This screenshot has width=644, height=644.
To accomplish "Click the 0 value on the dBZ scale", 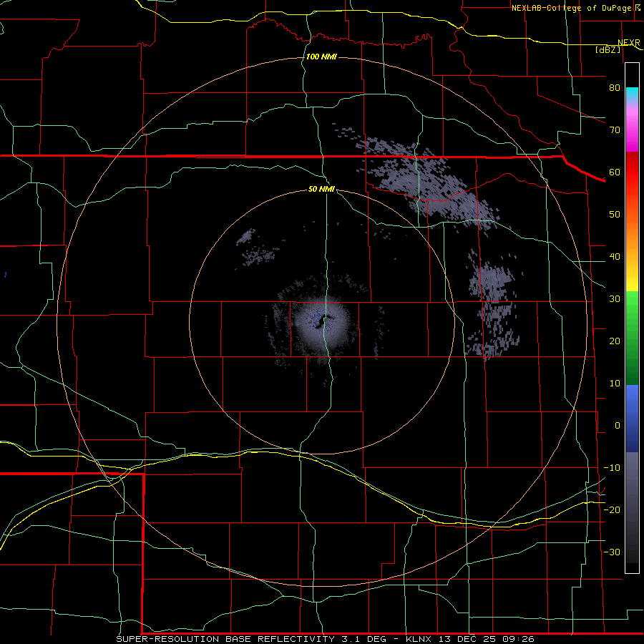I will click(618, 426).
